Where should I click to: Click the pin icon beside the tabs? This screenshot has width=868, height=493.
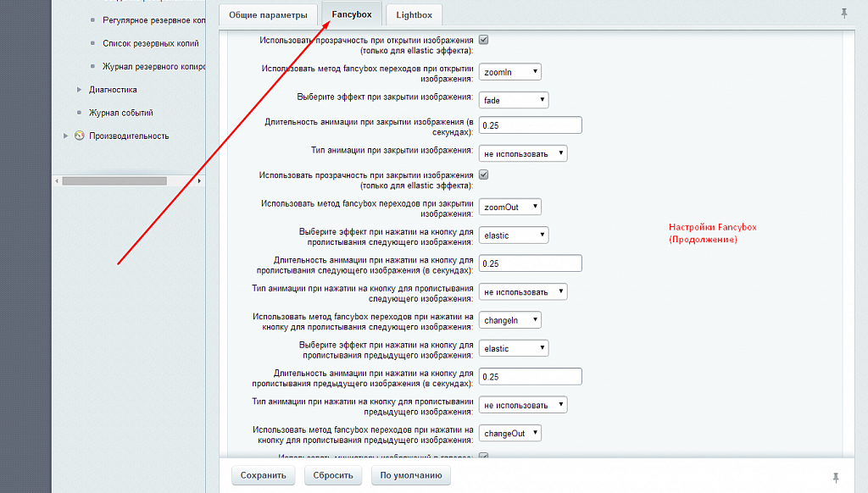coord(843,13)
